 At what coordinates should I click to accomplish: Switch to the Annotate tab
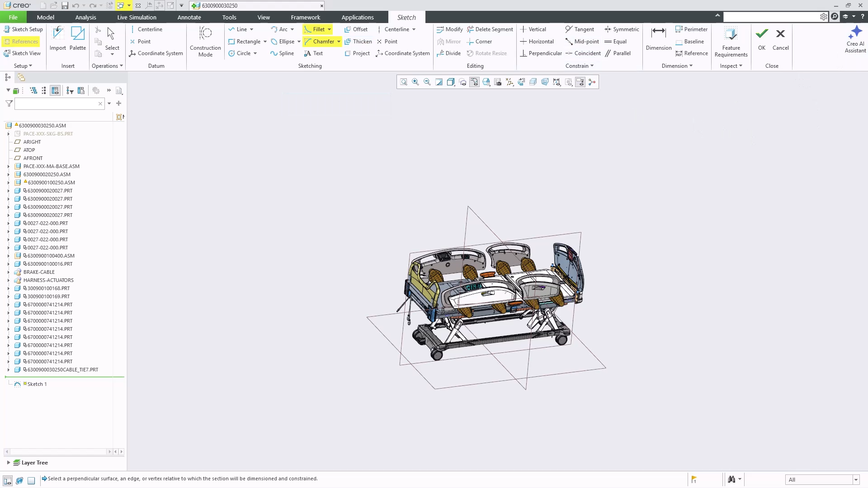pos(189,17)
